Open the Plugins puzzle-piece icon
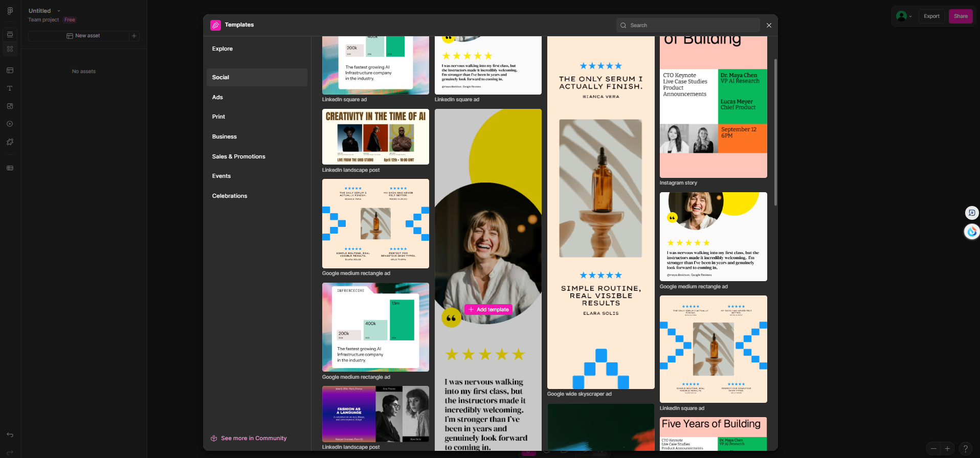Screen dimensions: 980x458 10,142
